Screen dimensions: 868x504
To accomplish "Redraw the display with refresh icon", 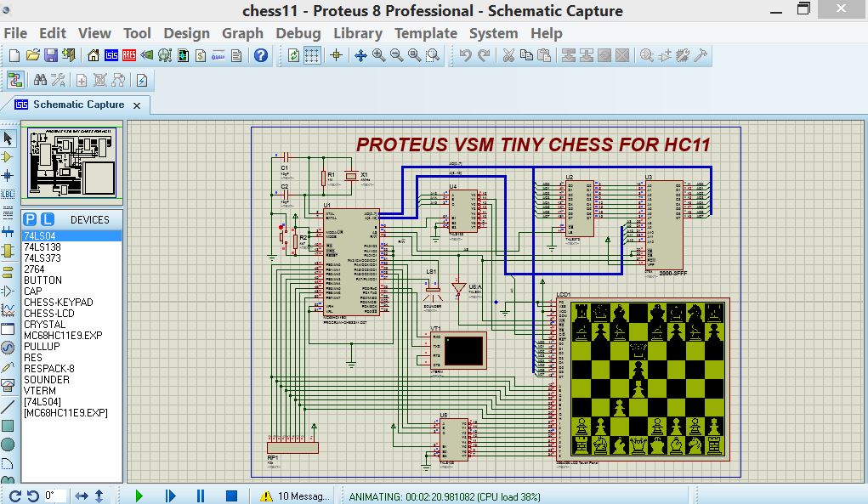I will [294, 55].
